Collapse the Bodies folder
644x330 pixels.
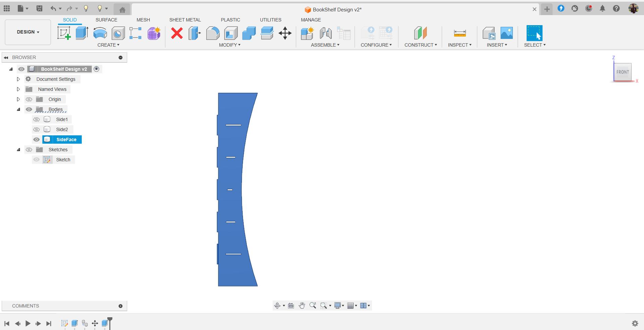pyautogui.click(x=18, y=109)
